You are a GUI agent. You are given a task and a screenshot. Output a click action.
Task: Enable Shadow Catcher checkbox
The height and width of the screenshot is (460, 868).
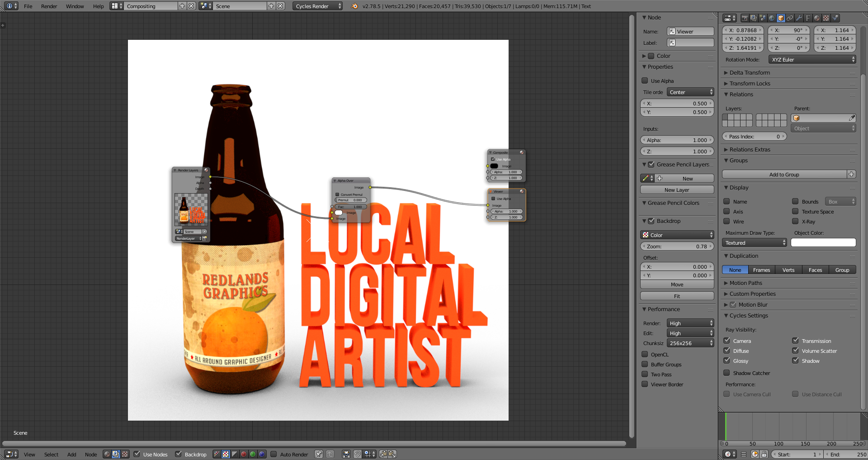pyautogui.click(x=727, y=373)
